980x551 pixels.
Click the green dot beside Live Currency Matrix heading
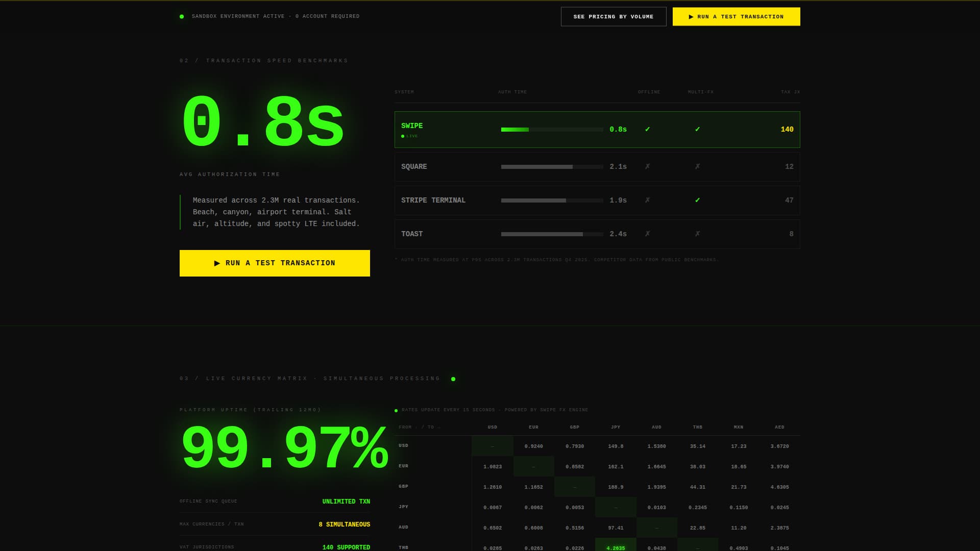(x=453, y=379)
